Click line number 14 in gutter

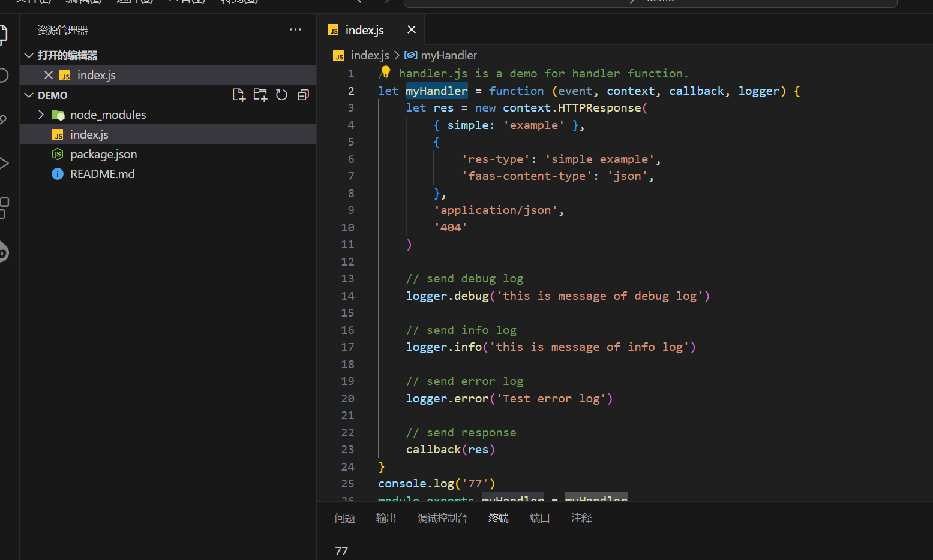pos(347,296)
